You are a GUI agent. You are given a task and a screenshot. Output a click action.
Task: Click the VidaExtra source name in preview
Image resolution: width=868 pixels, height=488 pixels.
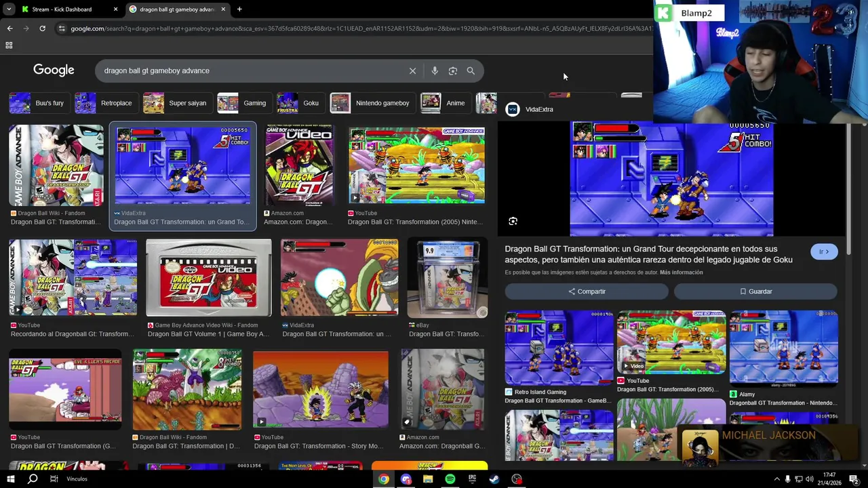pyautogui.click(x=539, y=109)
